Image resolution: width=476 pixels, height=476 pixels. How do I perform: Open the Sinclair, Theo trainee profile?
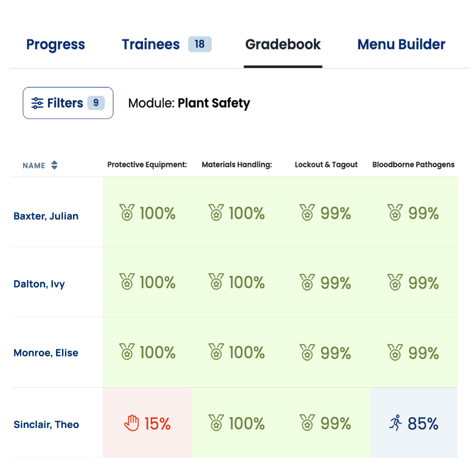click(46, 424)
